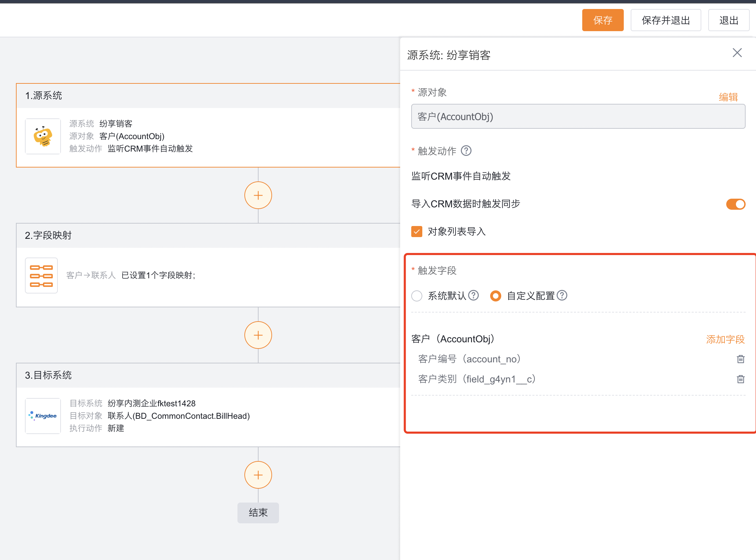Click the Kingdee target system logo
The image size is (756, 560).
coord(43,416)
